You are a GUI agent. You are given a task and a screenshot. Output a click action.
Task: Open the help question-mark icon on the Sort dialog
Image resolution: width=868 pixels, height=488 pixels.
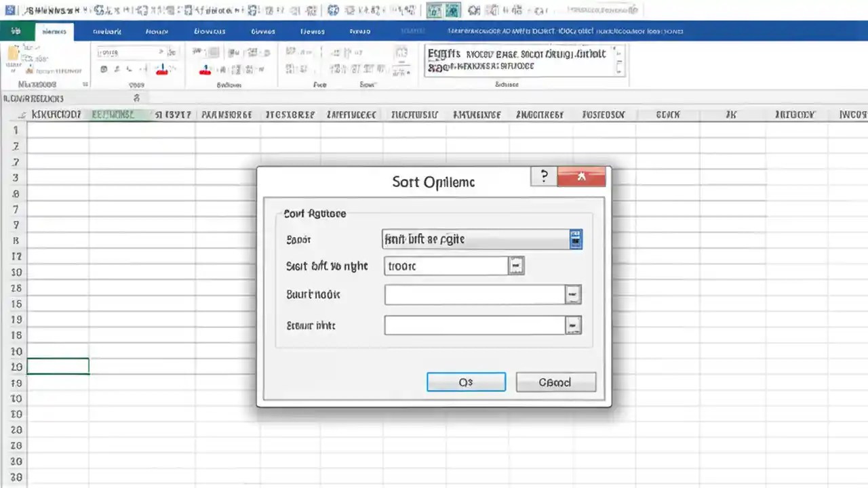[x=543, y=176]
